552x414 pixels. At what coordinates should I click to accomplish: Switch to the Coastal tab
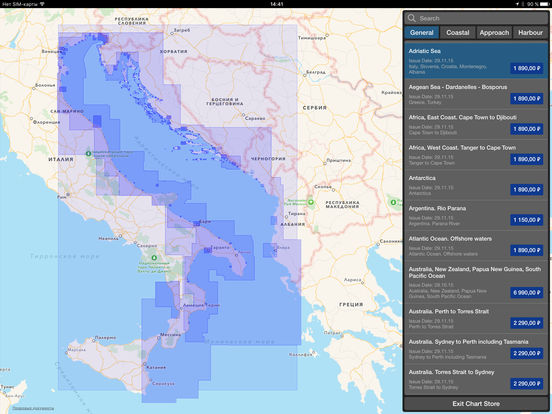(458, 32)
